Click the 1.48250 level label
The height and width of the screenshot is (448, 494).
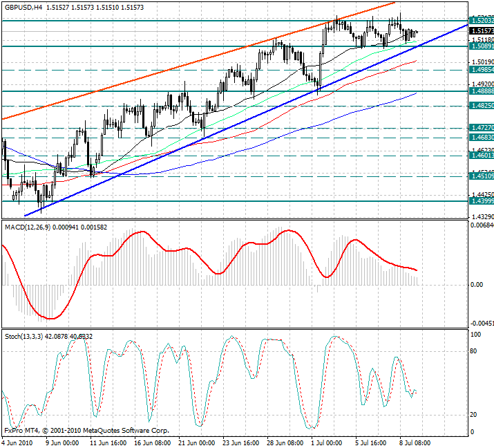coord(482,106)
